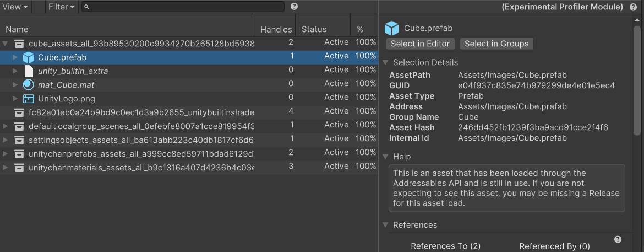Click into the search input field
Image resolution: width=644 pixels, height=252 pixels.
click(x=187, y=7)
